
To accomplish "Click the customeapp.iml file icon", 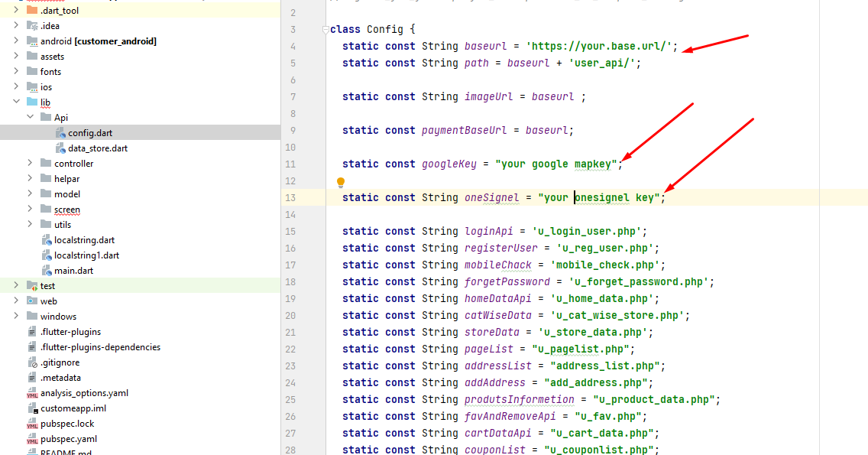I will click(x=32, y=408).
